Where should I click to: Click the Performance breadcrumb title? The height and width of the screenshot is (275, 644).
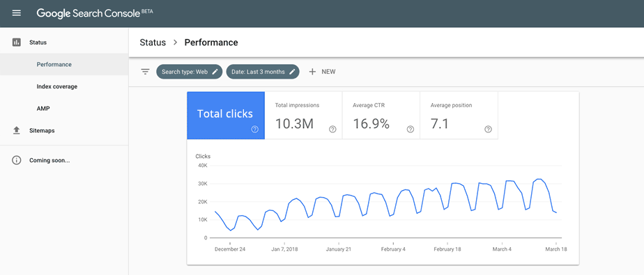(x=211, y=42)
